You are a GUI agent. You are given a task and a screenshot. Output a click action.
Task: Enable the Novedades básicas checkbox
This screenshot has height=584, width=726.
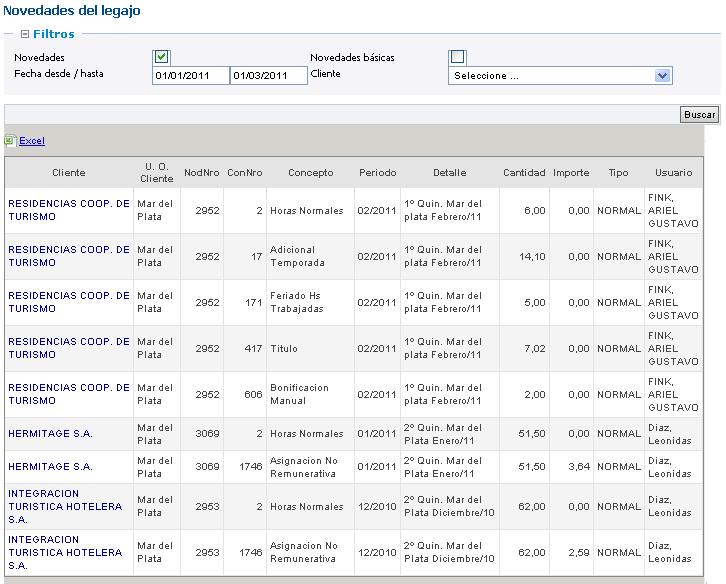pos(458,57)
